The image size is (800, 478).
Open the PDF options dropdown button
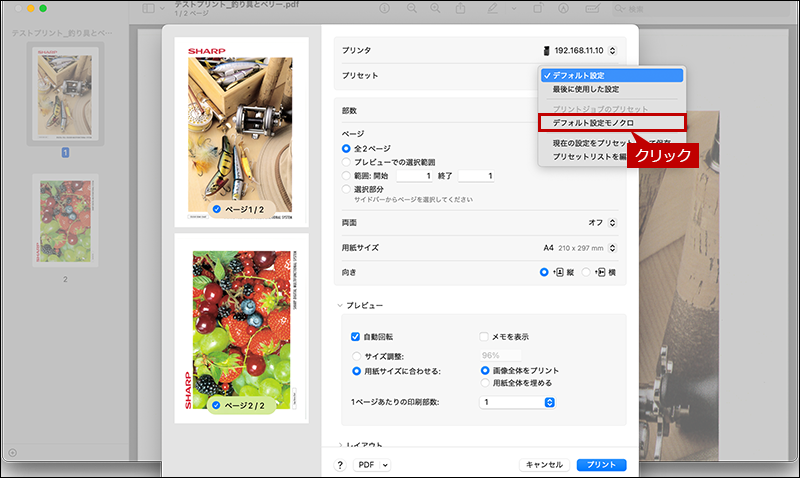373,465
